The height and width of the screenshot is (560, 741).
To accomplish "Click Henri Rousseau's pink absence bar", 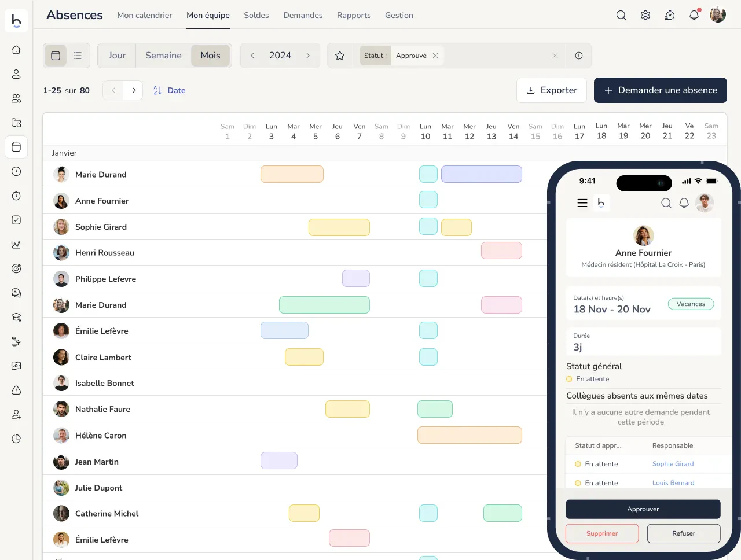I will 501,250.
